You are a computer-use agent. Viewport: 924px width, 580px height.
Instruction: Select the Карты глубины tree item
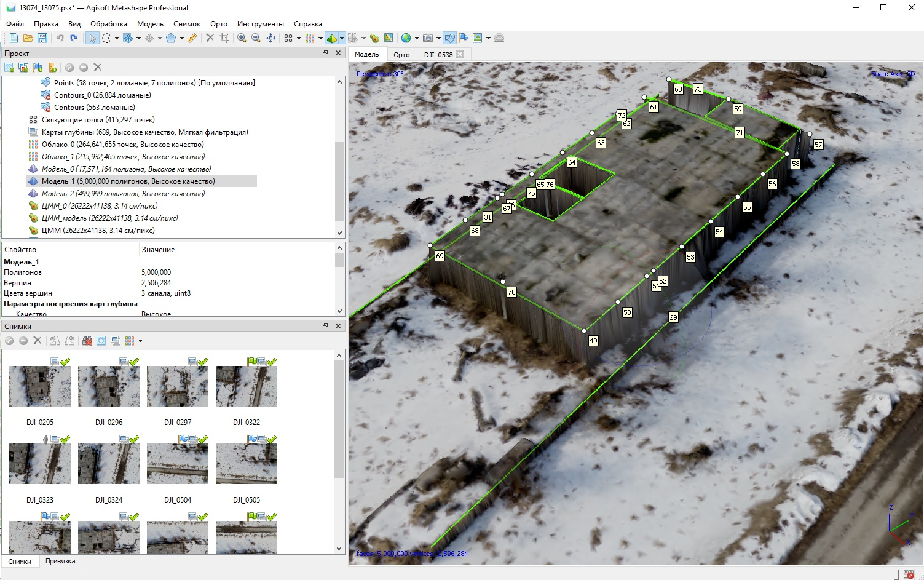click(144, 132)
